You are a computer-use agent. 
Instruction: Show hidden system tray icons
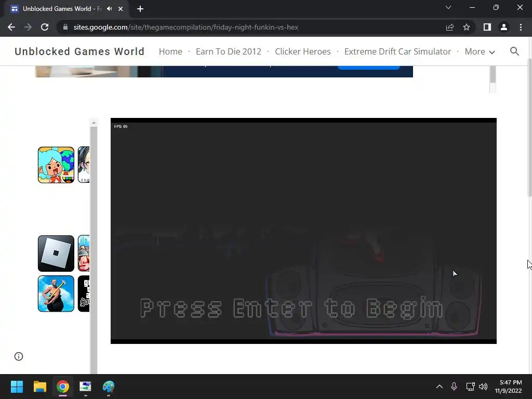[x=440, y=387]
